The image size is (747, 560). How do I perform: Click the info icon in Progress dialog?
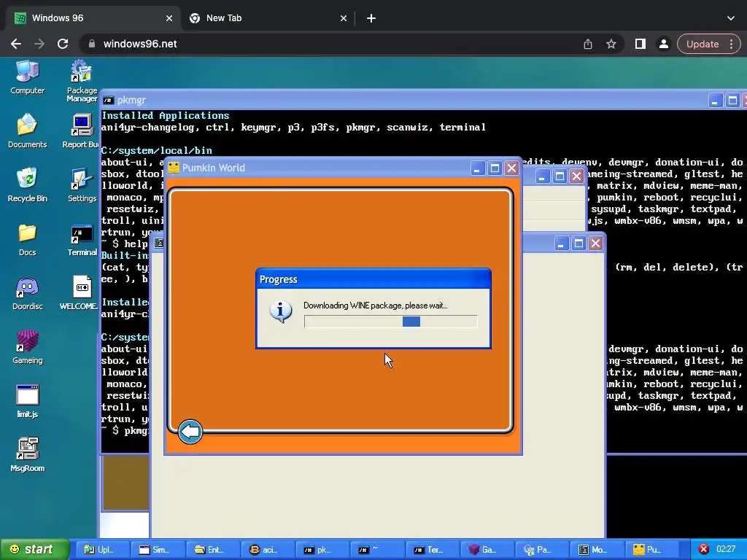(x=281, y=312)
